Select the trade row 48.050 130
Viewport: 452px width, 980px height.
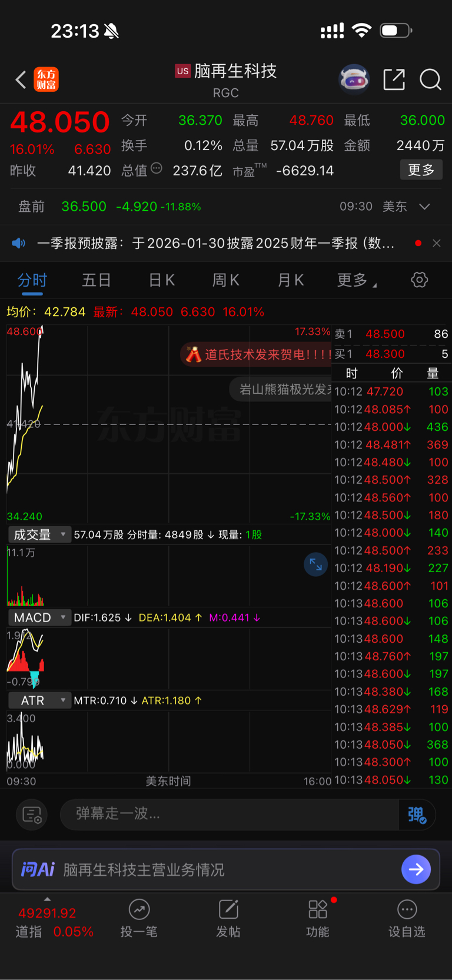[x=391, y=780]
